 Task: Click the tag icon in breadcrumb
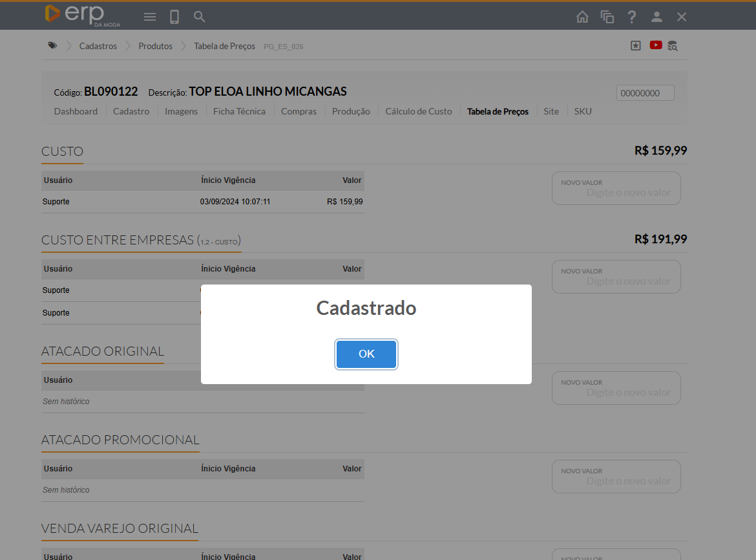52,46
